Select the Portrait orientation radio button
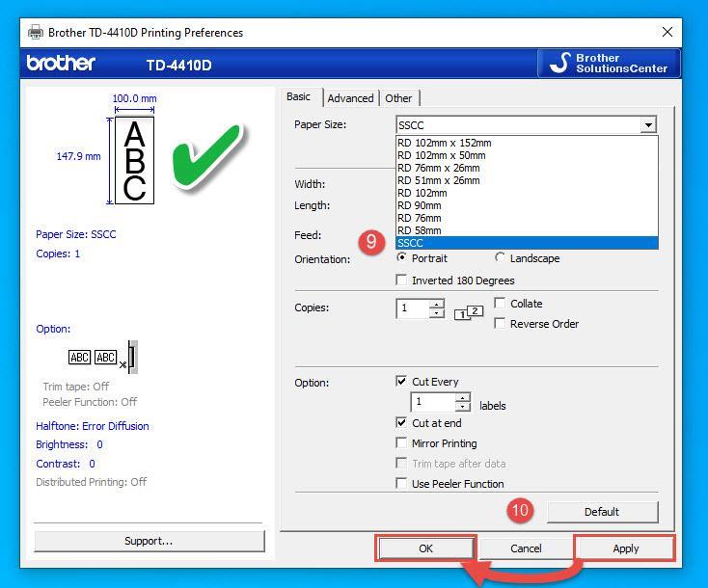This screenshot has height=588, width=708. coord(401,257)
